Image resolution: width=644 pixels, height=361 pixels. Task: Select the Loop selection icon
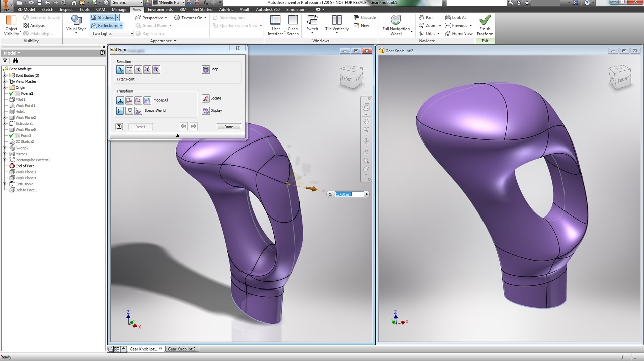pyautogui.click(x=206, y=69)
